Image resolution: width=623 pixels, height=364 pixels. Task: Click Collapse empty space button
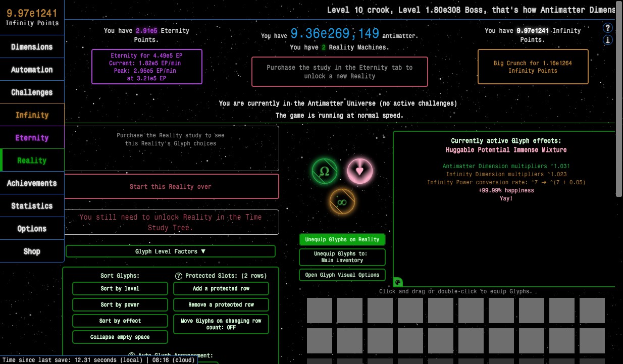120,337
